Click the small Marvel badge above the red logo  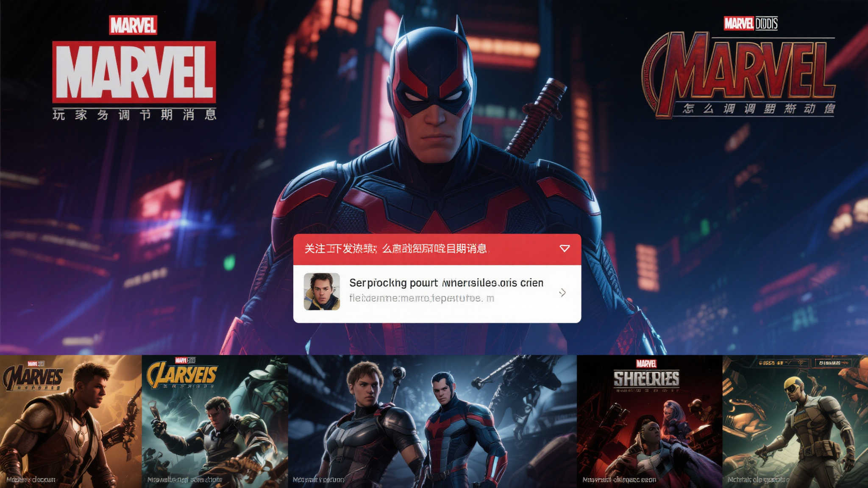[x=133, y=25]
